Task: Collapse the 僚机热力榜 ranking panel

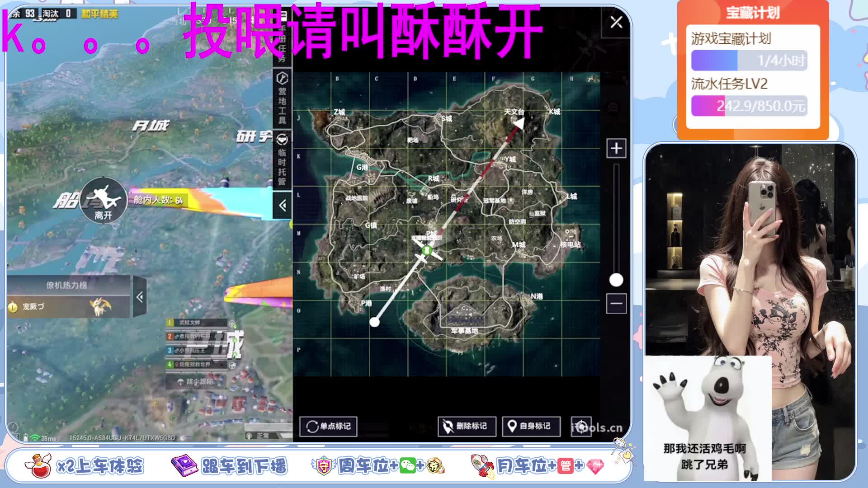Action: 140,297
